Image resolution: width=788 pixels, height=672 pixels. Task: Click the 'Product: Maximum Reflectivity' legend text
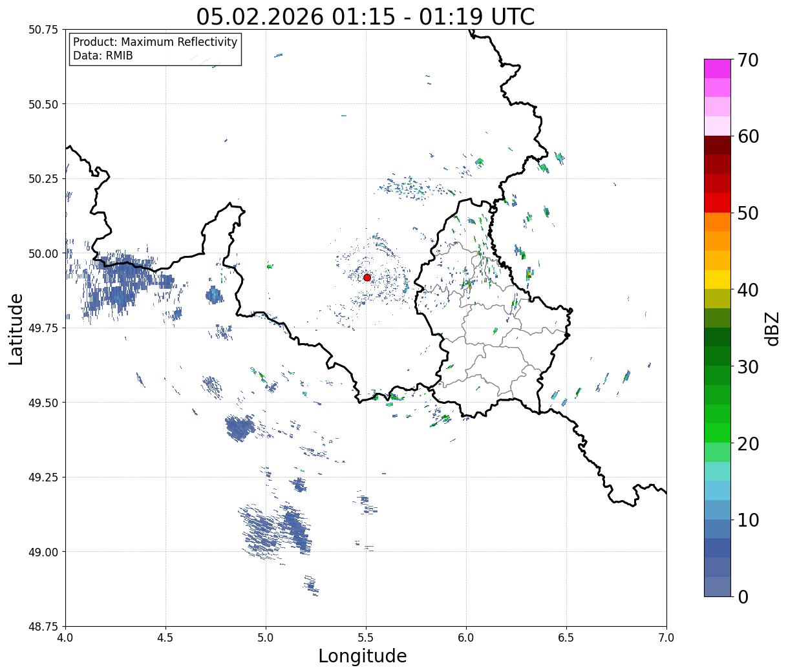155,42
